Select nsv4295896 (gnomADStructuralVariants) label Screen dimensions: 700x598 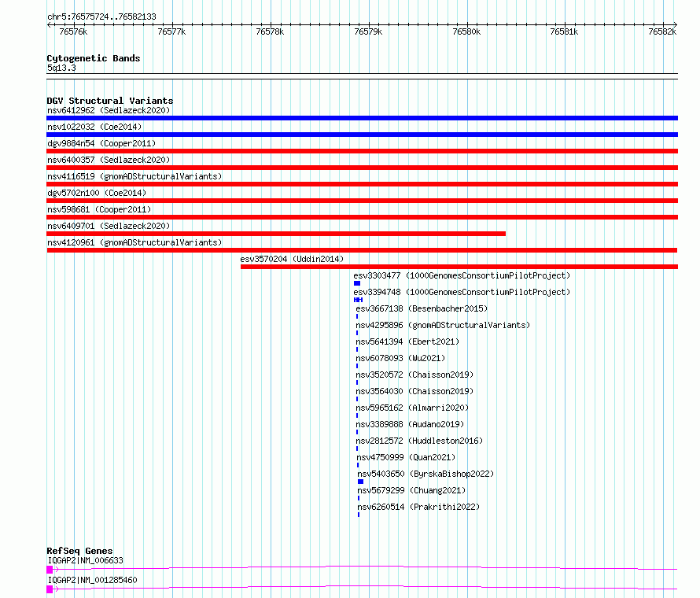pos(443,325)
